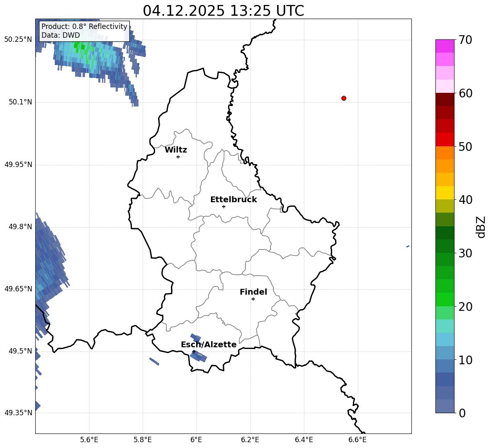
Task: Click the dBZ colorbar label
Action: tap(481, 227)
